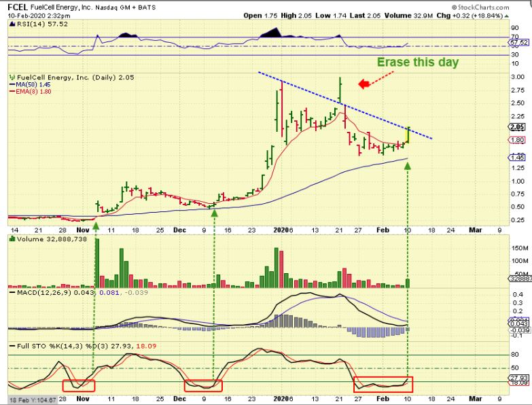532x405 pixels.
Task: Click the 80 level on stochastic axis
Action: click(x=515, y=355)
